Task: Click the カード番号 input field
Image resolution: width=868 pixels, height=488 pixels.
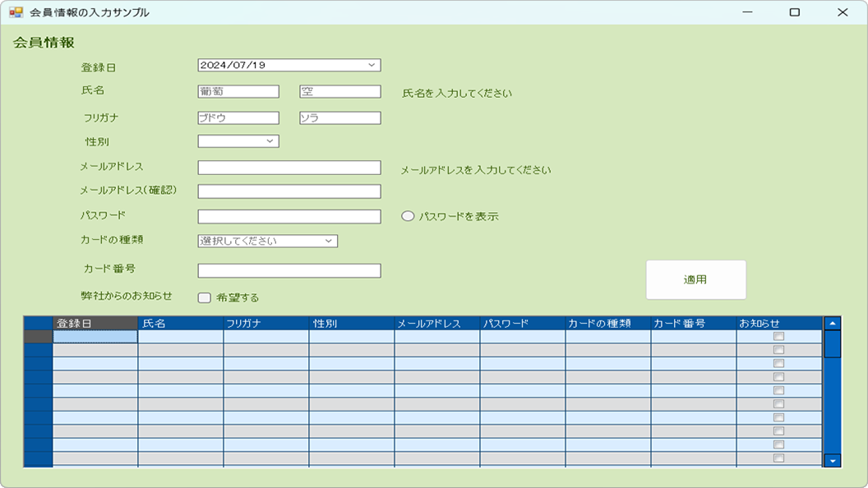Action: point(289,270)
